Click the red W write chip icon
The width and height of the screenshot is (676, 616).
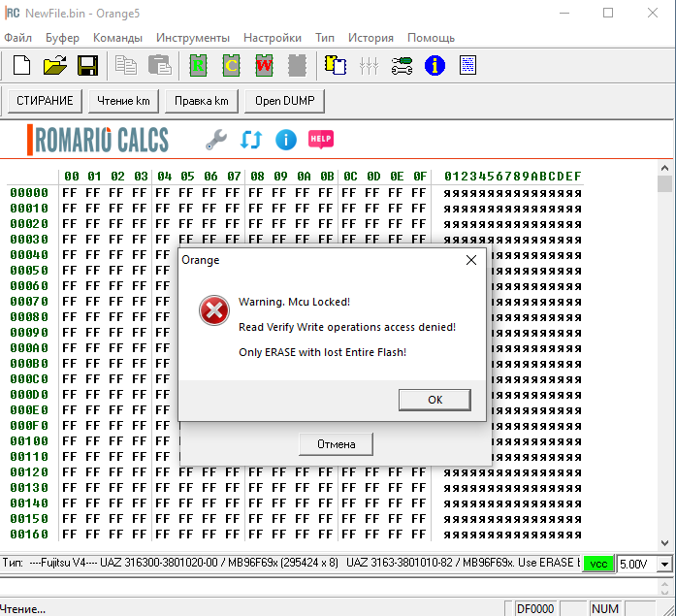tap(264, 66)
